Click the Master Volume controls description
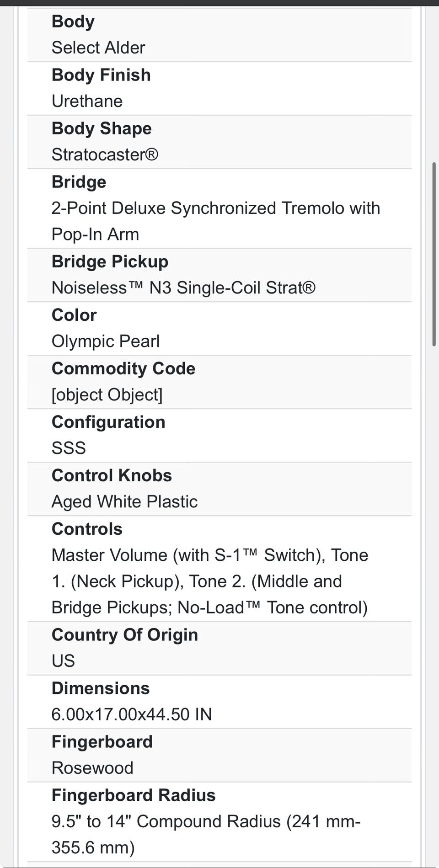Image resolution: width=439 pixels, height=868 pixels. coord(210,581)
